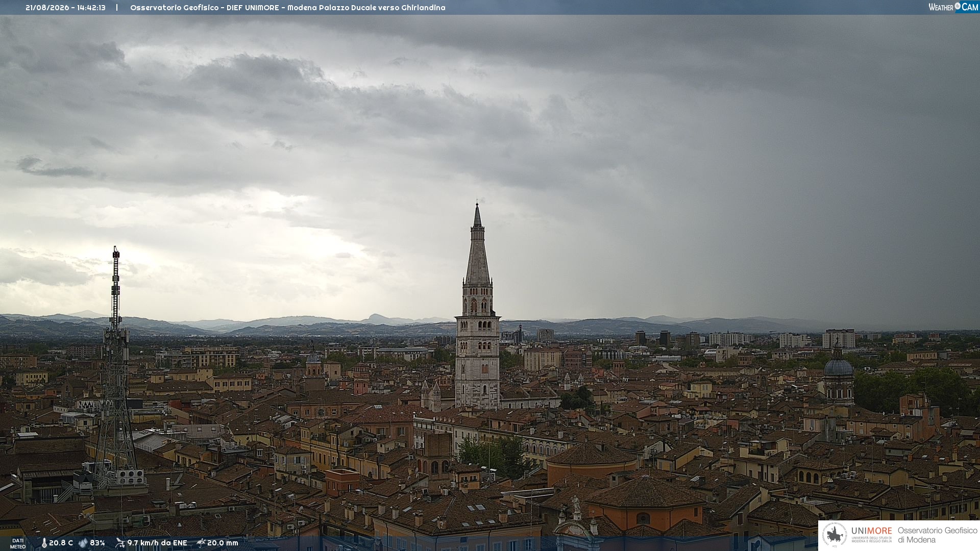Click the rain umbrella precipitation icon

point(201,543)
